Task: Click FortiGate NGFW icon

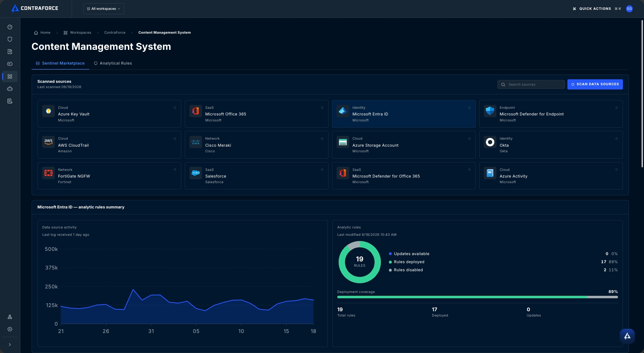Action: (x=48, y=173)
